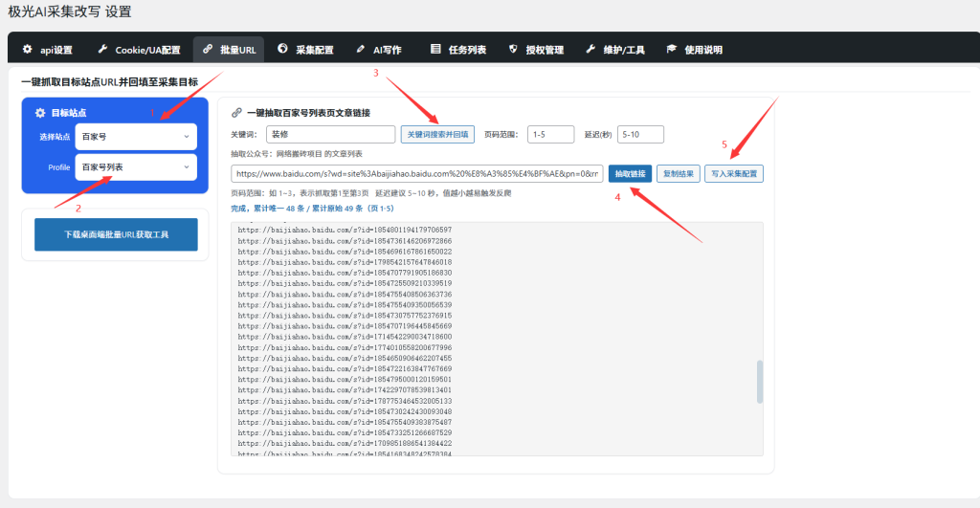Click URL row ending in id=1854755408506363736
980x508 pixels.
click(345, 295)
